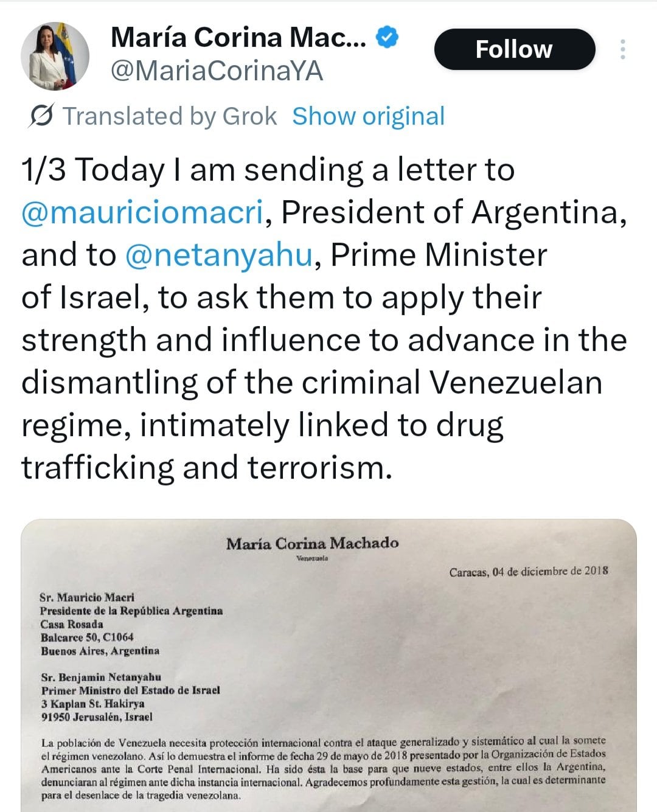Open the @mauriciomacri mention
The width and height of the screenshot is (657, 812).
pyautogui.click(x=142, y=212)
